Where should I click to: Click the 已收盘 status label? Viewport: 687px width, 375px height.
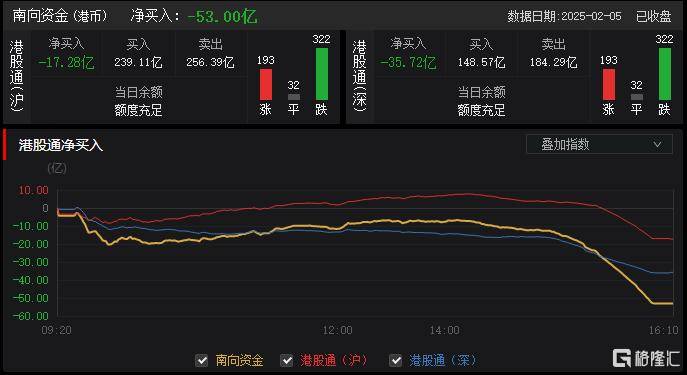654,16
